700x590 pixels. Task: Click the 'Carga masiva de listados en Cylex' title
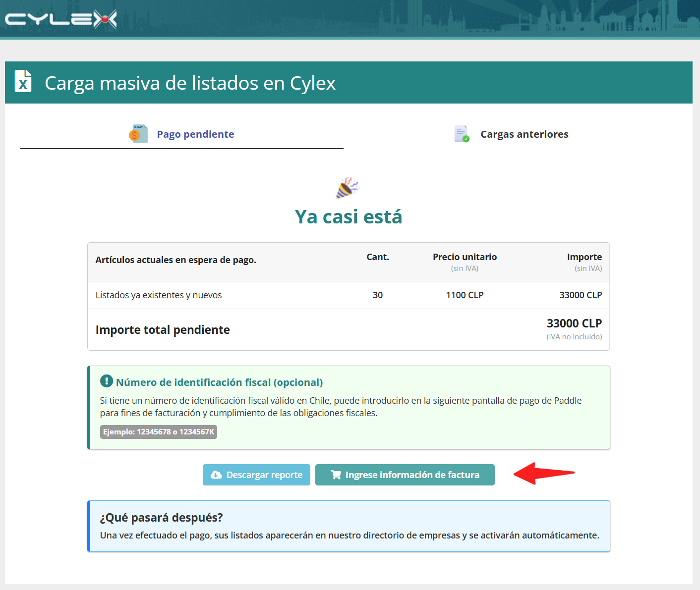point(190,83)
